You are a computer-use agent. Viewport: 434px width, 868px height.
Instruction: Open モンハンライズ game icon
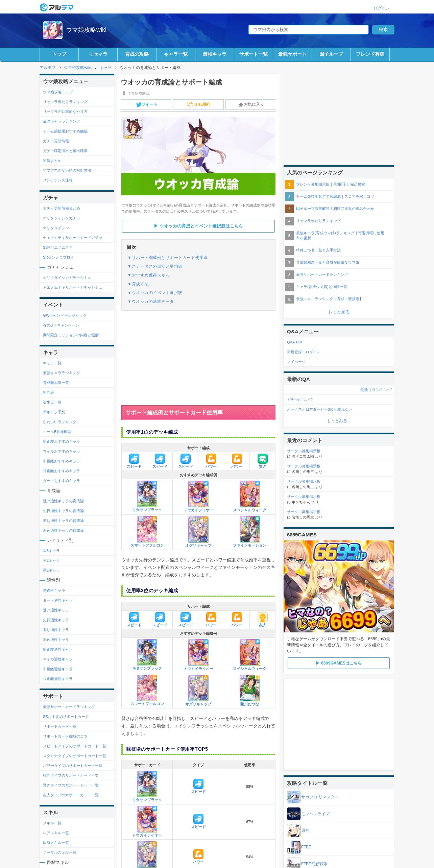pyautogui.click(x=293, y=814)
